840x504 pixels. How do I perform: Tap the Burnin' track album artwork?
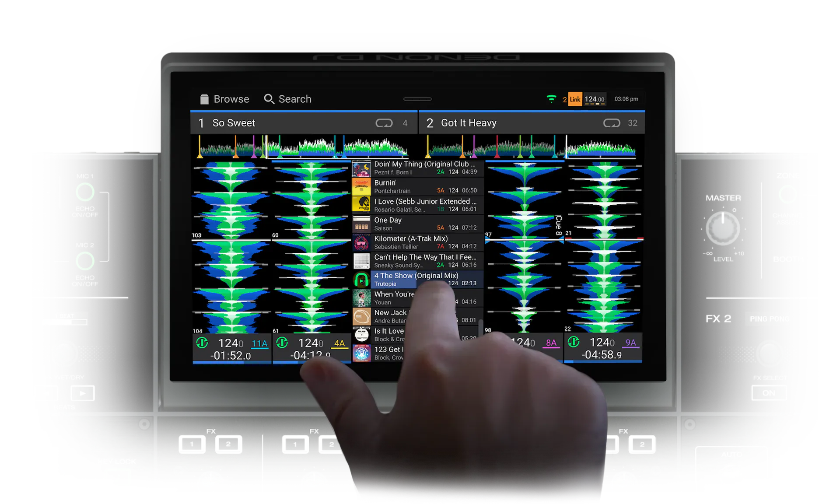click(x=361, y=187)
